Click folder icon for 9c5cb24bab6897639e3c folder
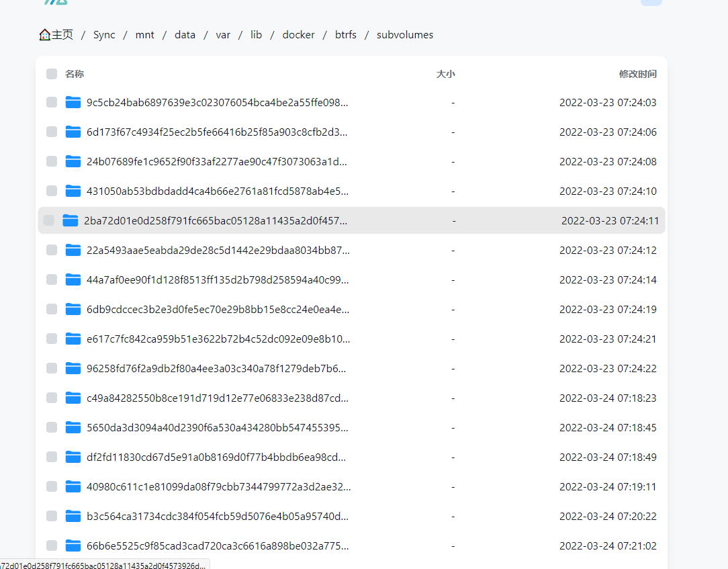 pos(73,102)
